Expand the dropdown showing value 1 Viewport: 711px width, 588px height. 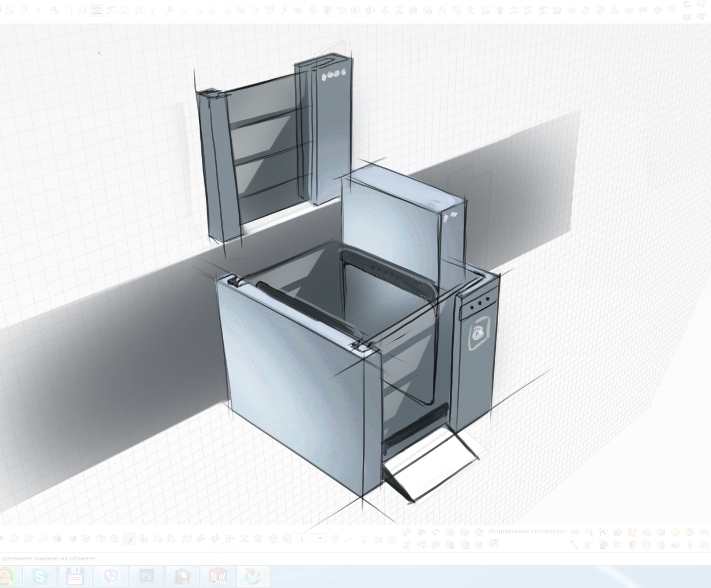pos(320,539)
